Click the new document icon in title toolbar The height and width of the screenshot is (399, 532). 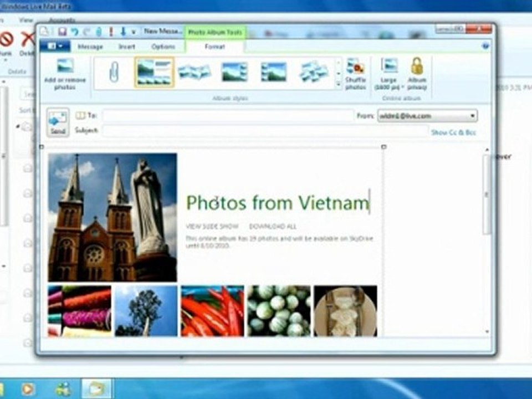(44, 32)
